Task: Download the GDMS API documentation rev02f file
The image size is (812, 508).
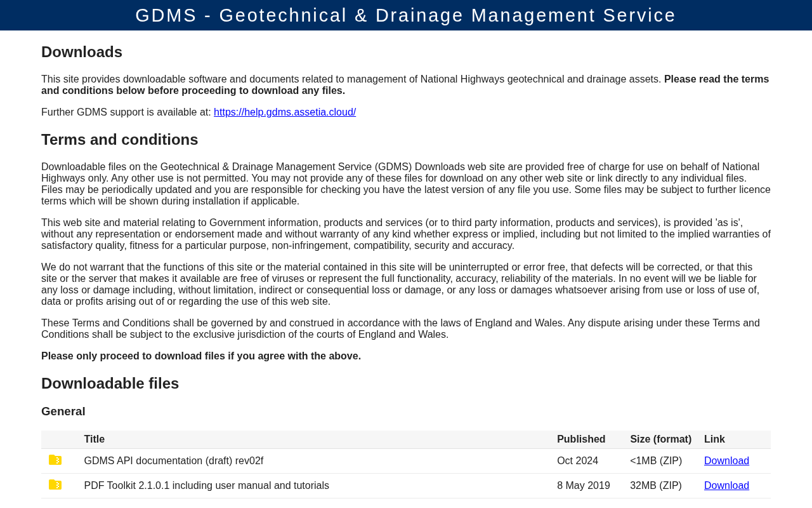Action: coord(726,461)
